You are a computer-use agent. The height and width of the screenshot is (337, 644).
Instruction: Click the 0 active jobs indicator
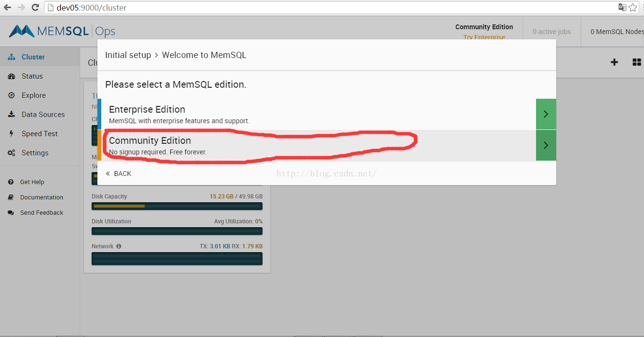pos(552,32)
